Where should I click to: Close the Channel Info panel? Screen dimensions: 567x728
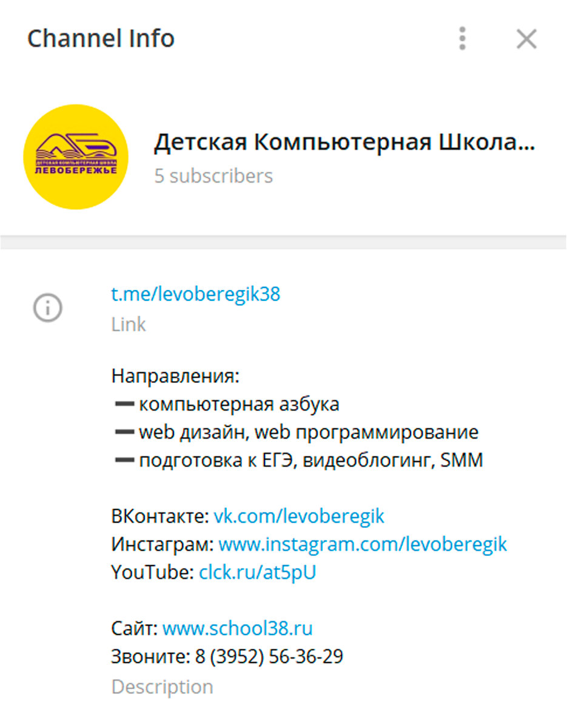(526, 39)
